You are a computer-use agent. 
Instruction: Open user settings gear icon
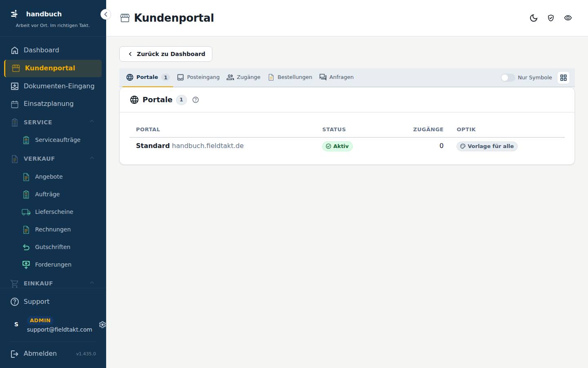pyautogui.click(x=102, y=325)
